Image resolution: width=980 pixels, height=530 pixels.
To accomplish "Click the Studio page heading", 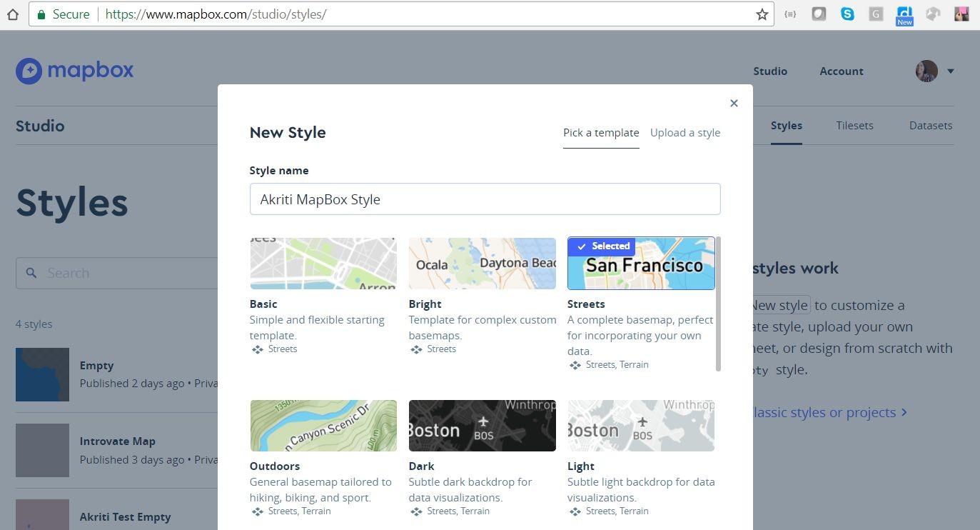I will coord(40,126).
